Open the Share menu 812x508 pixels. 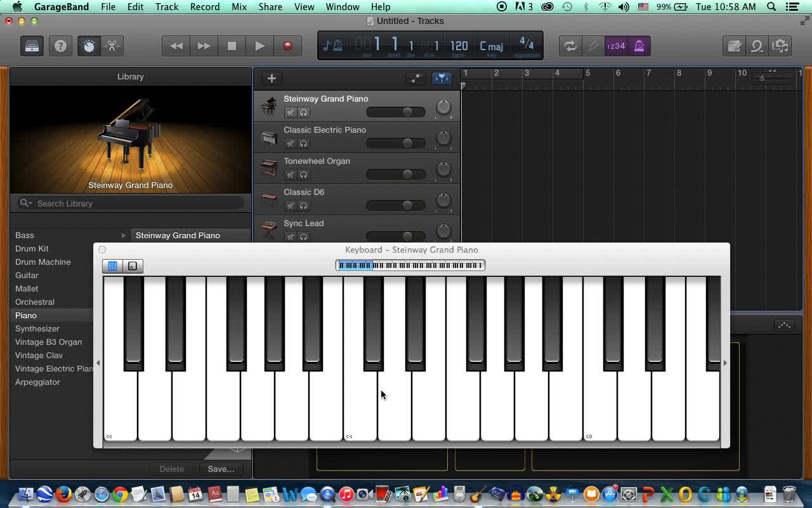coord(270,7)
